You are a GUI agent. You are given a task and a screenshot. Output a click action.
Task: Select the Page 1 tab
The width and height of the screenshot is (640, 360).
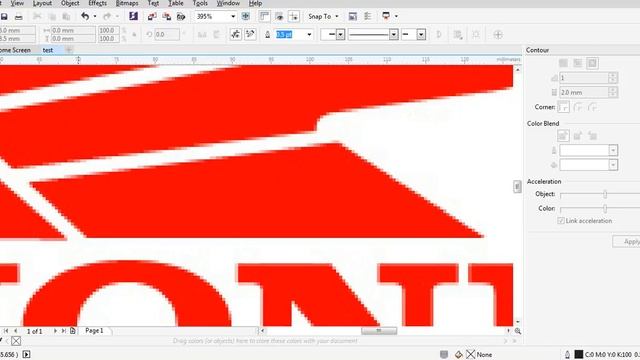click(x=94, y=331)
